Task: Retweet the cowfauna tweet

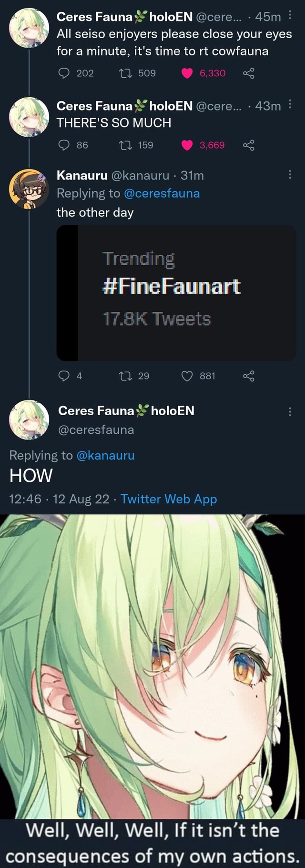Action: tap(125, 73)
